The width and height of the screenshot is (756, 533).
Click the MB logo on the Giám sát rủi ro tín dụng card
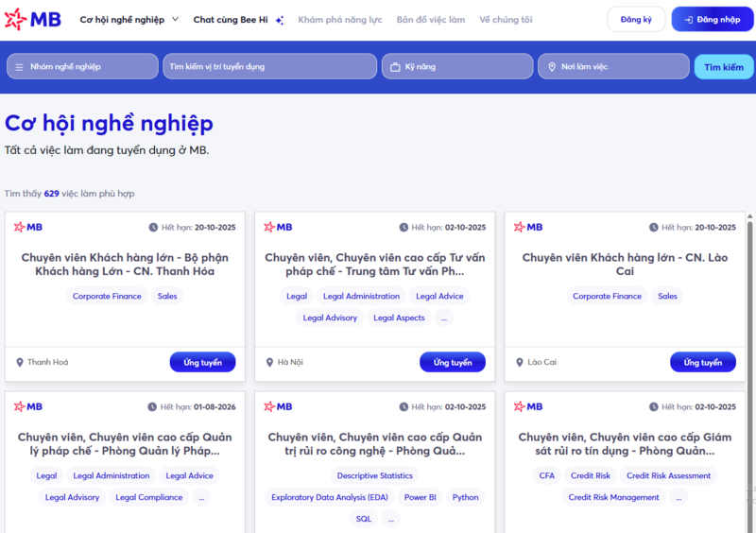point(528,407)
